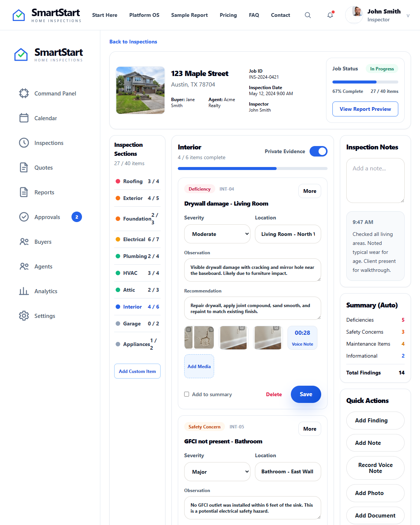420x525 pixels.
Task: Click the Living Room location field
Action: [x=288, y=234]
